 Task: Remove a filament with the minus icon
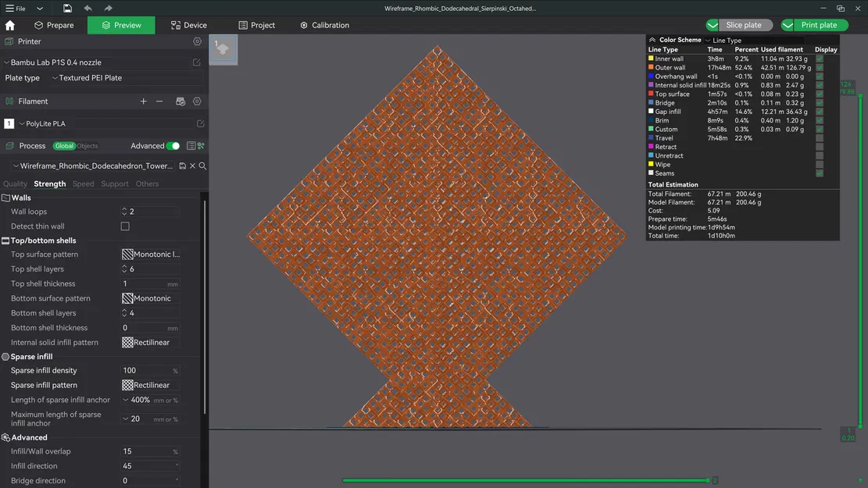coord(159,102)
